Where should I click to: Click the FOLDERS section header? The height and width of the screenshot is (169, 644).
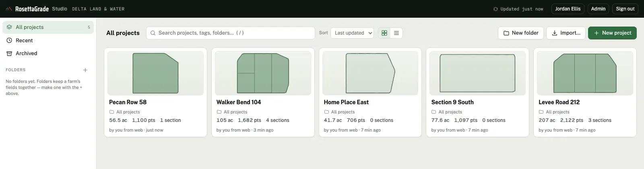coord(16,70)
